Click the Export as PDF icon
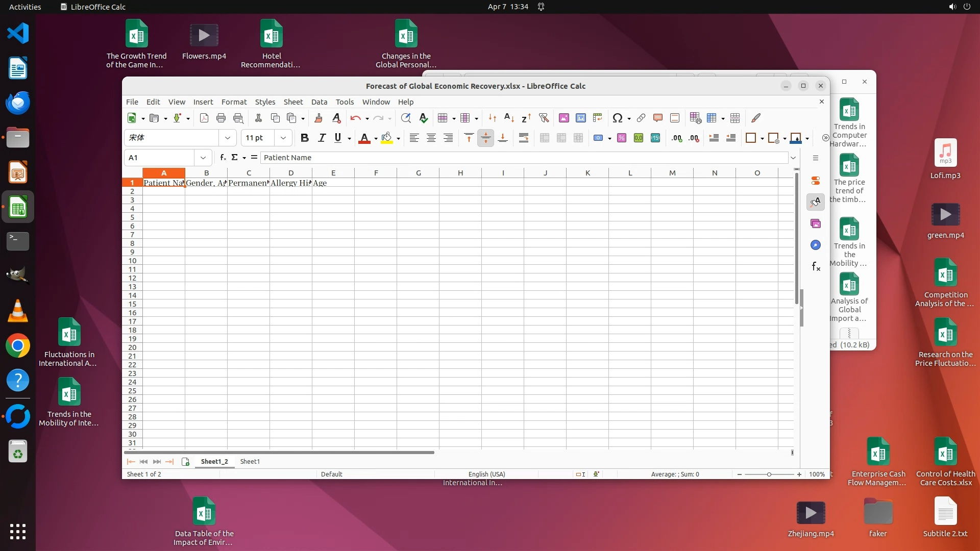 point(204,118)
